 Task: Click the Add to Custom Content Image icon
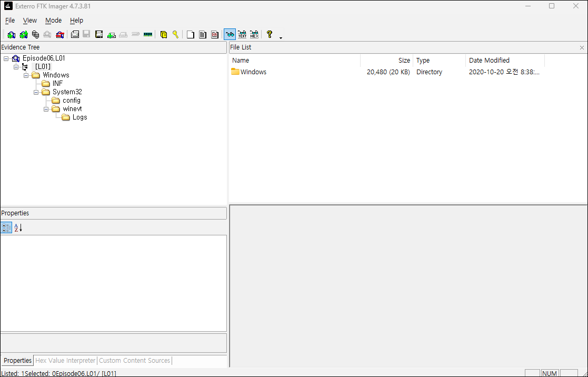click(111, 35)
